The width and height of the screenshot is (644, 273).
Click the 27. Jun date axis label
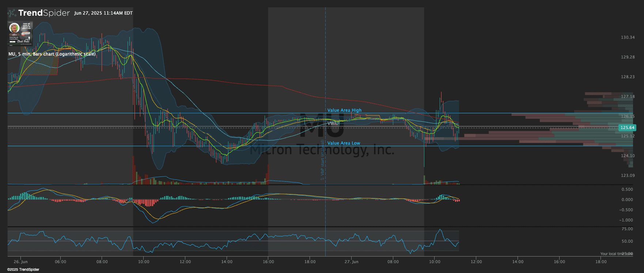coord(351,262)
